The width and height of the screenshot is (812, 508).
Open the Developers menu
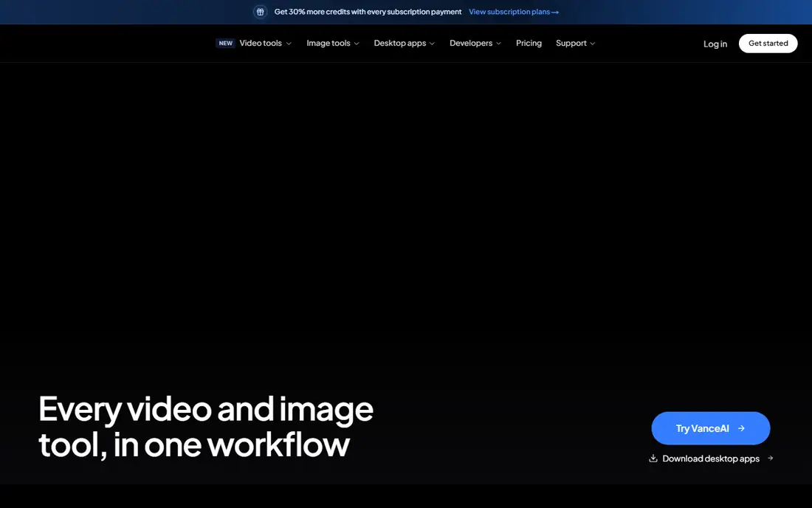pos(471,43)
